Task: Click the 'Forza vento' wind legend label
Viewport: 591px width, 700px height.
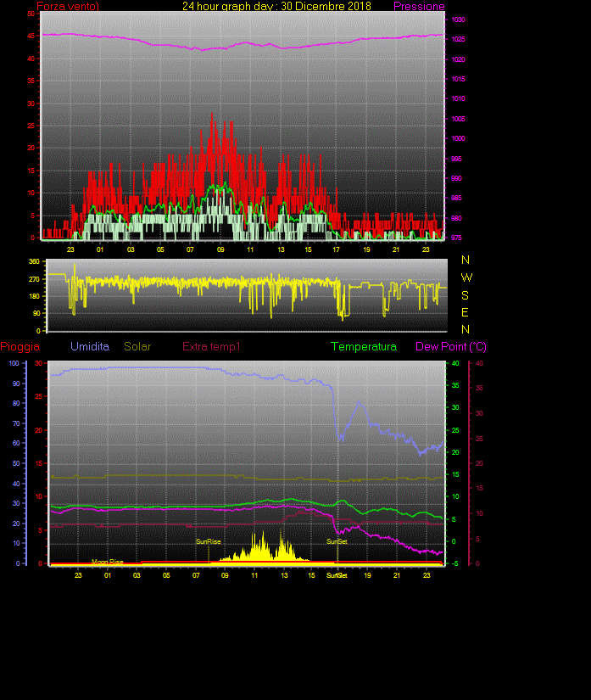Action: [x=67, y=7]
